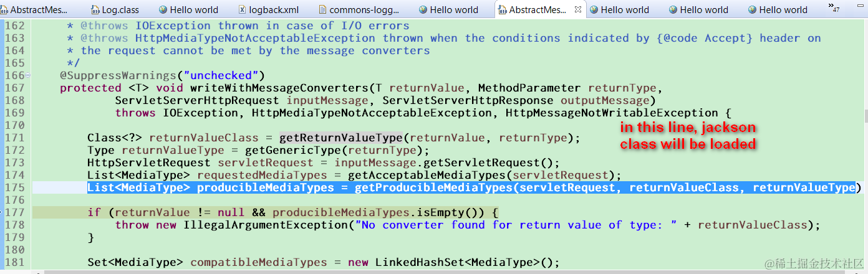Image resolution: width=868 pixels, height=274 pixels.
Task: Click the getReturnValueType method call
Action: coord(340,138)
